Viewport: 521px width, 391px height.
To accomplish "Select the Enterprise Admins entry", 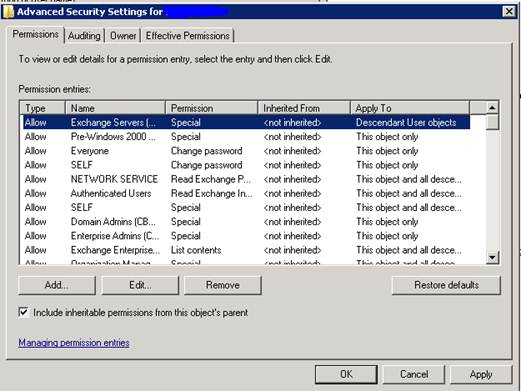I will (x=247, y=236).
